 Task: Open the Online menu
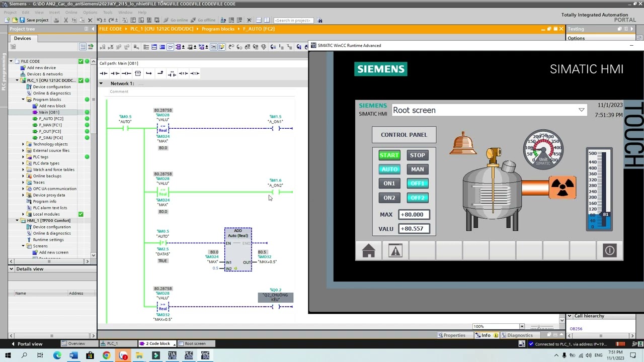pos(71,12)
